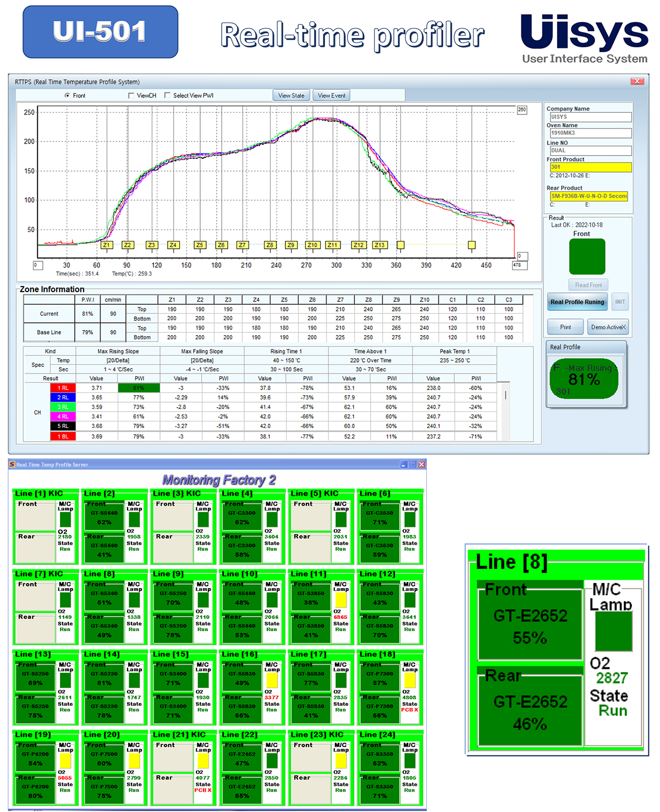
Task: Click Line [11] yellow M/C Lamp indicator
Action: (341, 600)
